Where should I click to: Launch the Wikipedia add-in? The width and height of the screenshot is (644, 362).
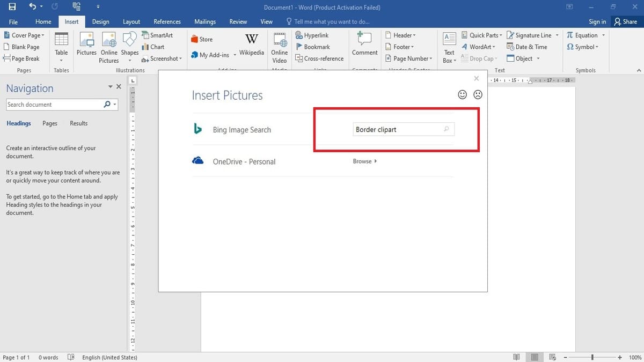252,45
